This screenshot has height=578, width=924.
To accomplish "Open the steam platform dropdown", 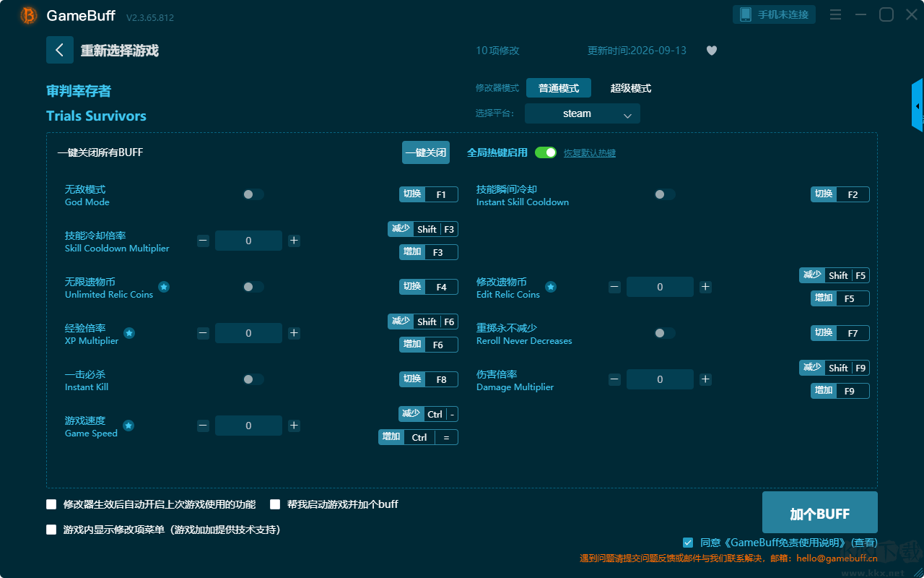I will (583, 113).
